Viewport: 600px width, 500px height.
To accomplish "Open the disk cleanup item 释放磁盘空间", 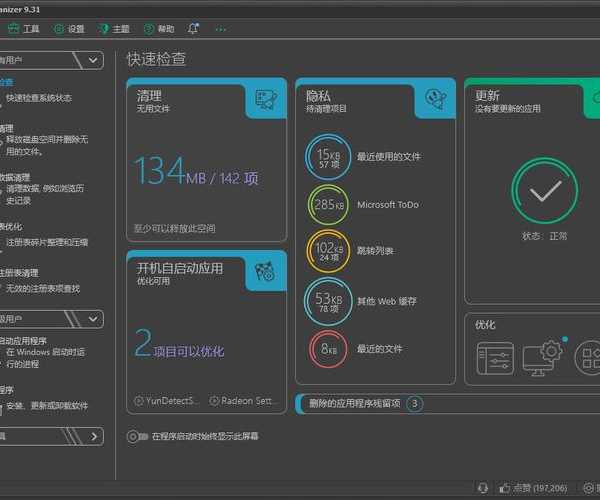I will [47, 145].
